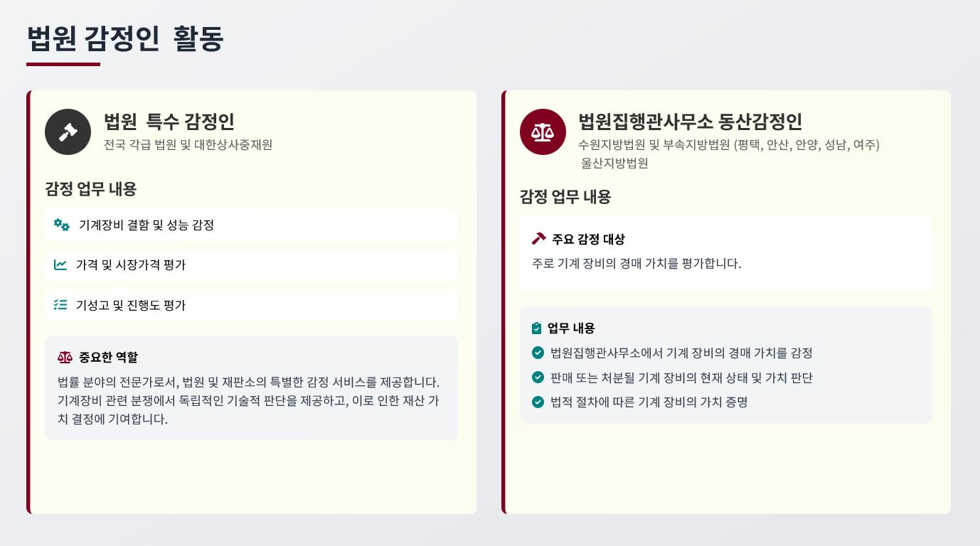Screen dimensions: 980x546
Task: Click the clipboard icon beside 업무 내용
Action: coord(537,328)
